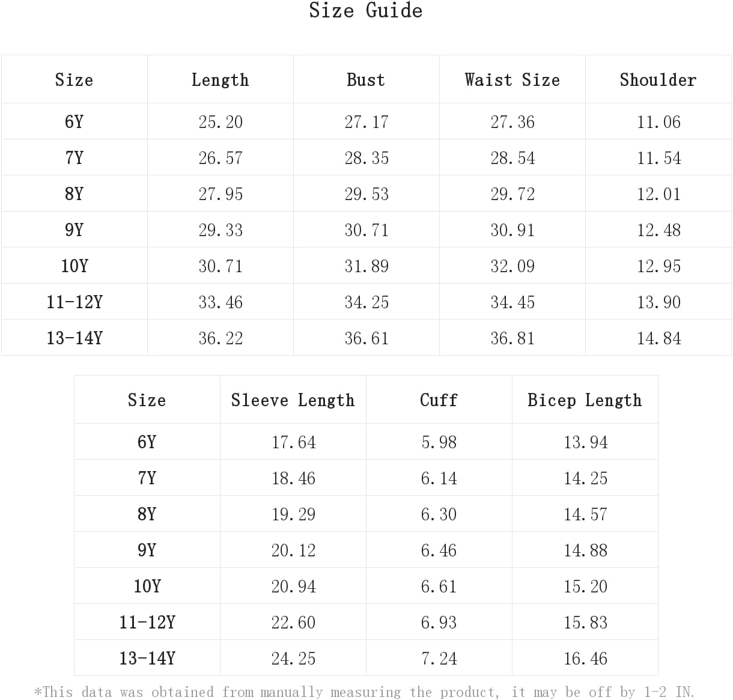
Task: Click waist size value 34.45
Action: pos(512,302)
